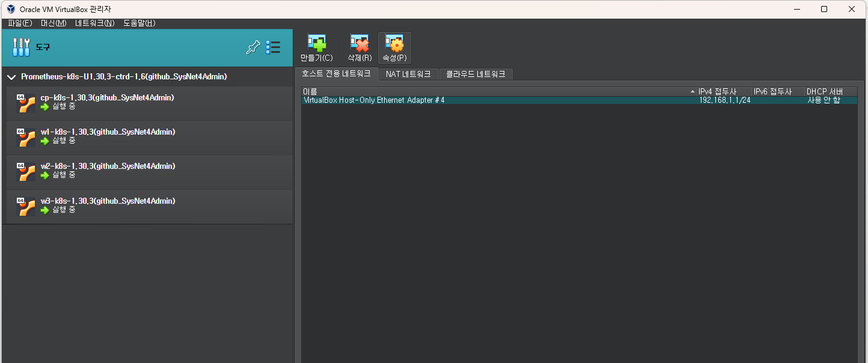Minimize the VirtualBox manager window
The width and height of the screenshot is (868, 363).
pyautogui.click(x=796, y=9)
